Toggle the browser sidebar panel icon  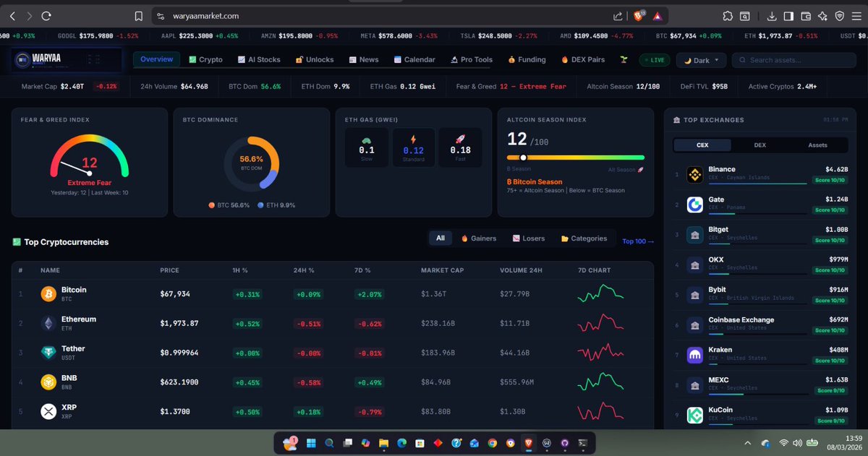click(x=788, y=15)
